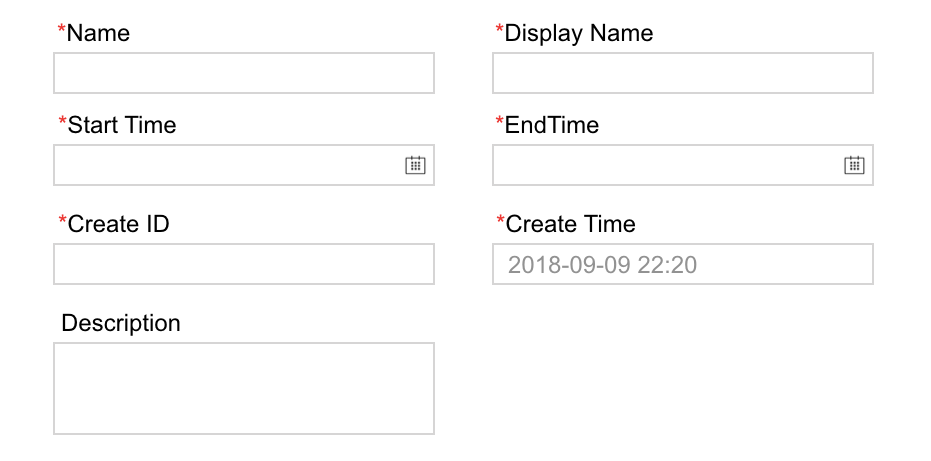Open the EndTime calendar picker icon

pos(854,165)
